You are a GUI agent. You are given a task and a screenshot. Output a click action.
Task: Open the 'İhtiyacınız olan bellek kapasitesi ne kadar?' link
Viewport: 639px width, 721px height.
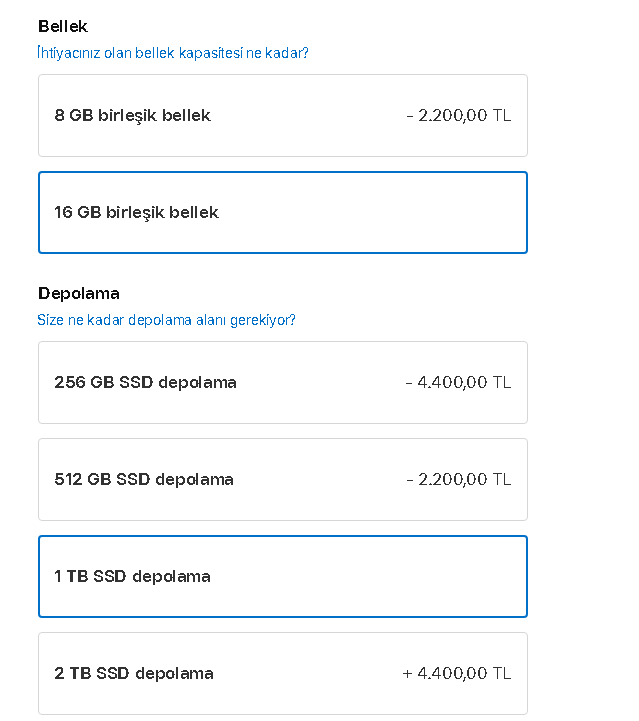tap(173, 53)
